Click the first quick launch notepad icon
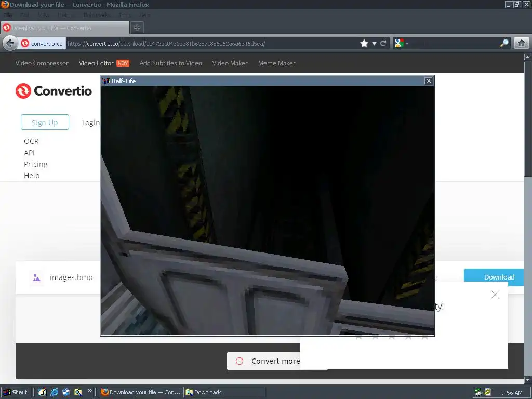Screen dimensions: 532x399 click(42, 392)
